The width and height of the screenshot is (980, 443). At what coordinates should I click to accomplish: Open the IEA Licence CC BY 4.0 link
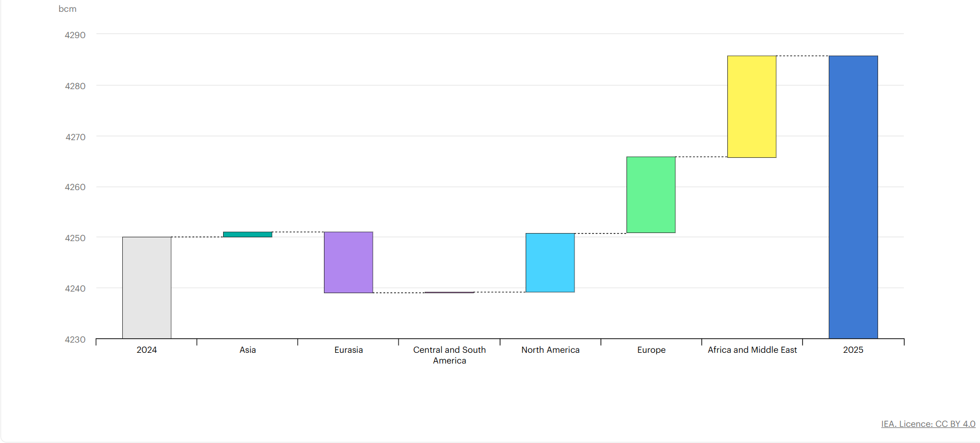coord(928,424)
